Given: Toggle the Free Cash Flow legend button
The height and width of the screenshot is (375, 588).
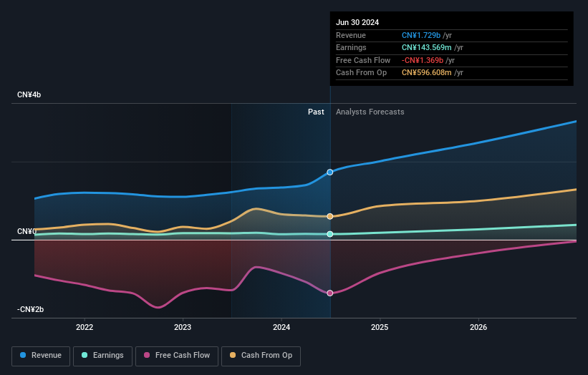Looking at the screenshot, I should (x=177, y=356).
